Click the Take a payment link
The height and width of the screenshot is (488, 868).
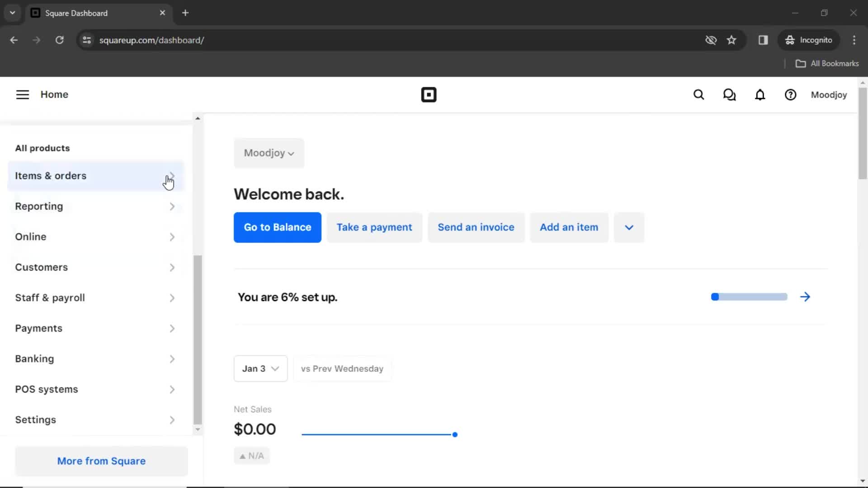pyautogui.click(x=374, y=227)
